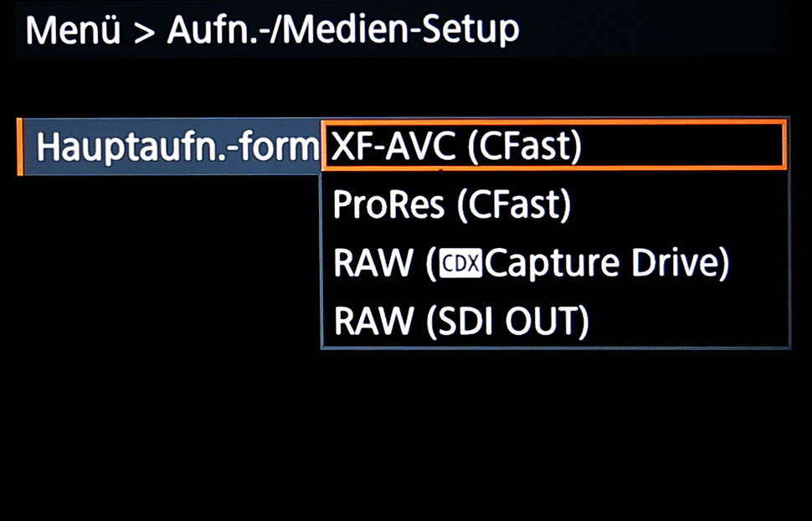This screenshot has width=812, height=521.
Task: Select RAW (Capture Drive) format option
Action: [x=554, y=263]
